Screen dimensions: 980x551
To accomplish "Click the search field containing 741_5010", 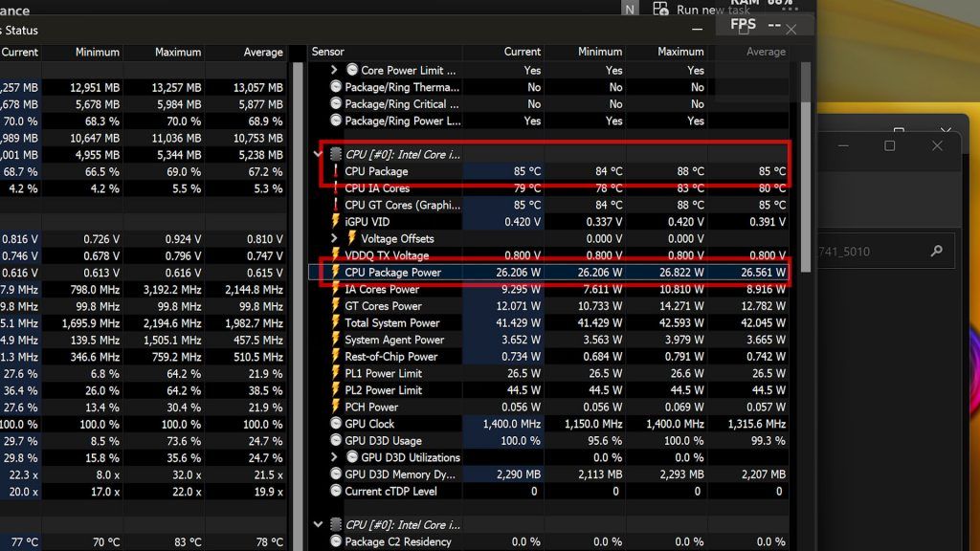I will (x=886, y=252).
